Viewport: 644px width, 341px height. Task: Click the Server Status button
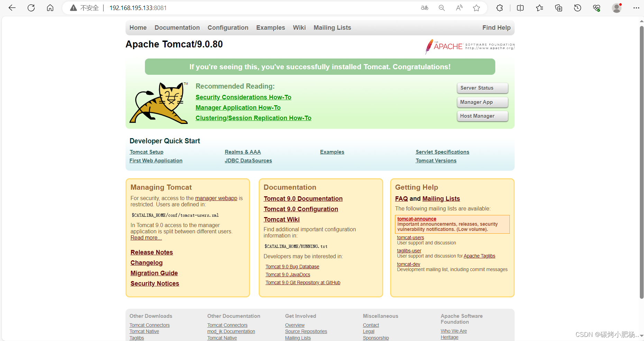482,88
